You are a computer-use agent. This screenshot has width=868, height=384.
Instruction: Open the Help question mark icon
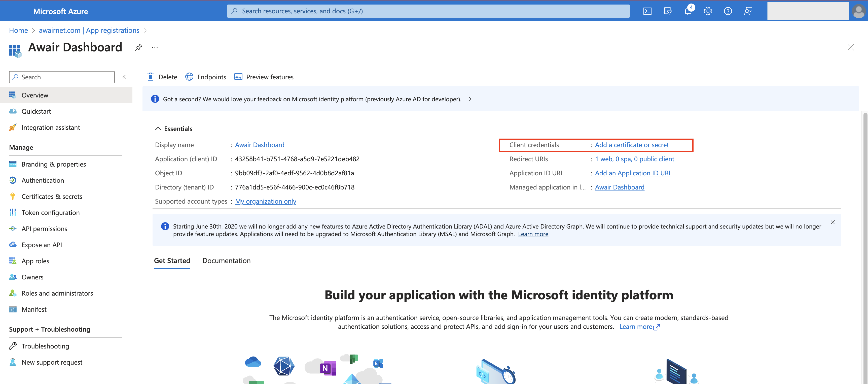click(728, 11)
